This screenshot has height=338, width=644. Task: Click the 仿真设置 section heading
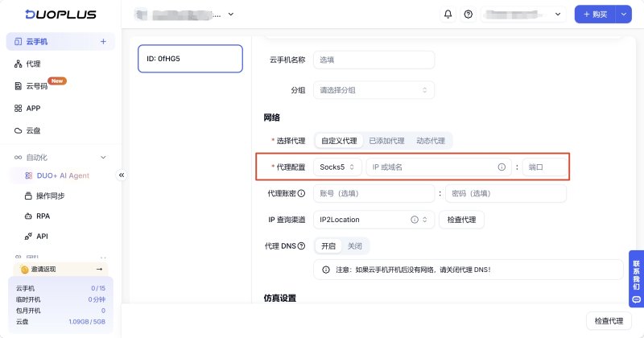pyautogui.click(x=279, y=298)
